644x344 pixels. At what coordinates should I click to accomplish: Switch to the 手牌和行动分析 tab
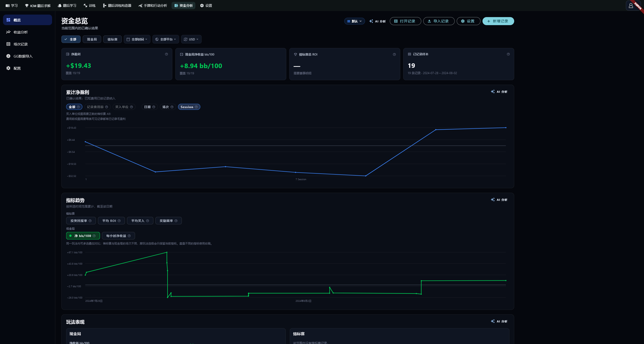(x=153, y=6)
